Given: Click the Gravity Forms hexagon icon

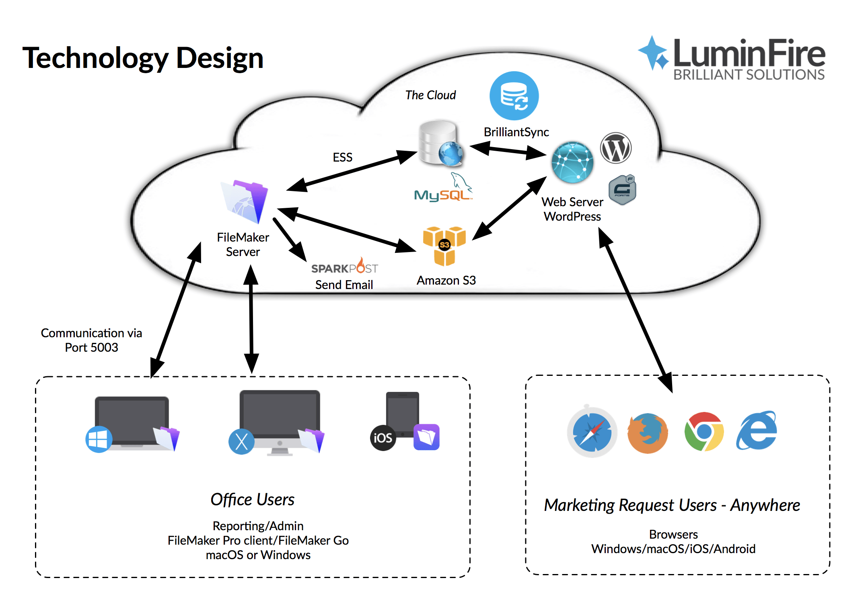Looking at the screenshot, I should click(622, 190).
